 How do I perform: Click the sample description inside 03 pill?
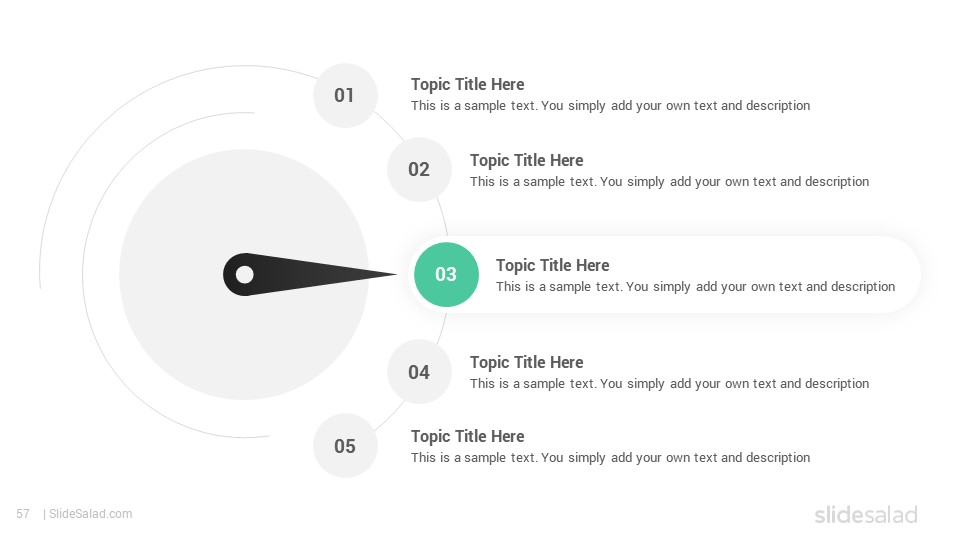point(696,287)
